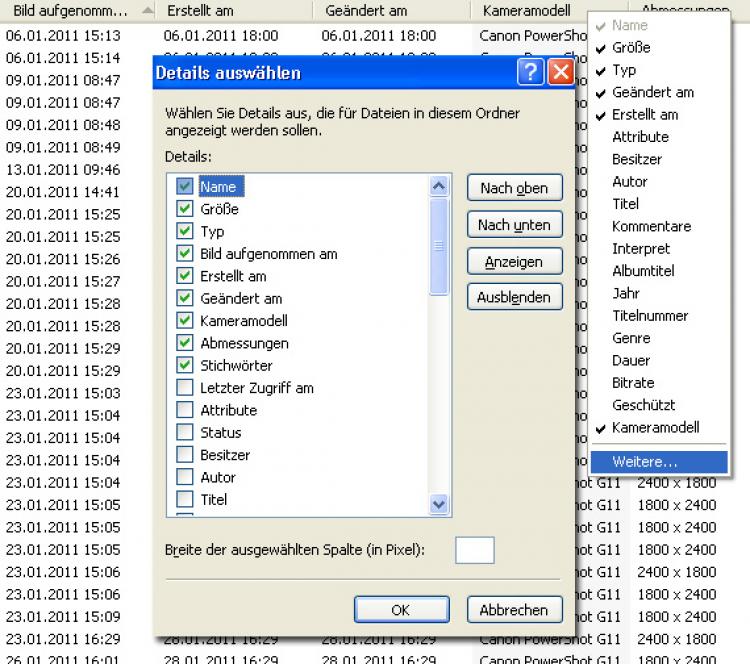Viewport: 750px width, 664px height.
Task: Confirm with the OK button
Action: click(x=400, y=609)
